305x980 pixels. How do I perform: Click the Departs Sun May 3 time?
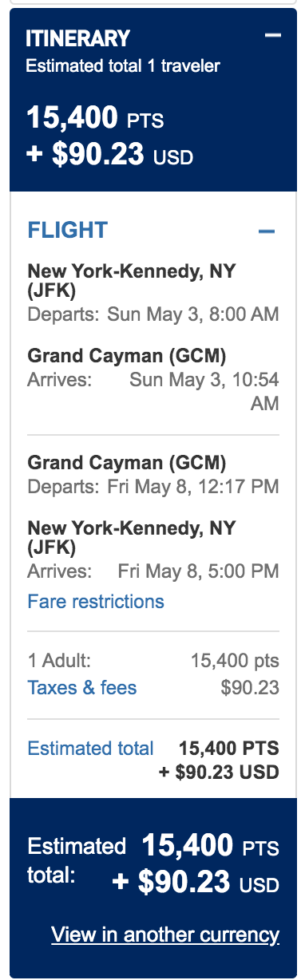[x=193, y=314]
